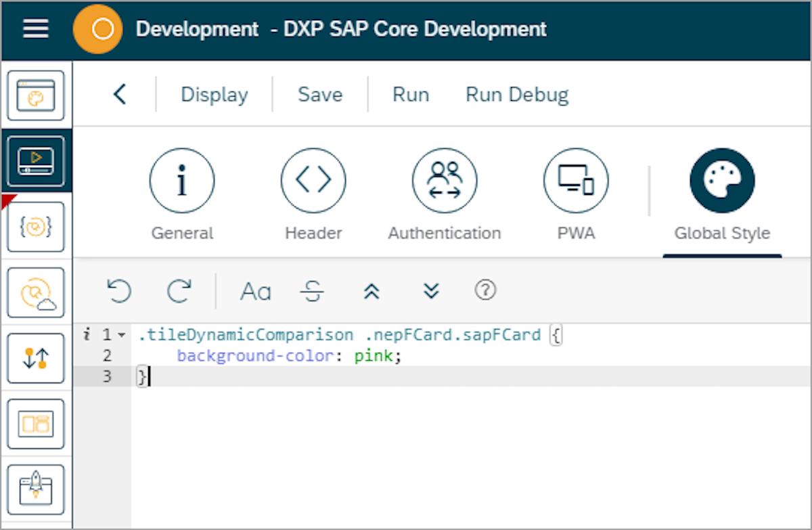Open the rocket launch sidebar icon

(x=36, y=489)
